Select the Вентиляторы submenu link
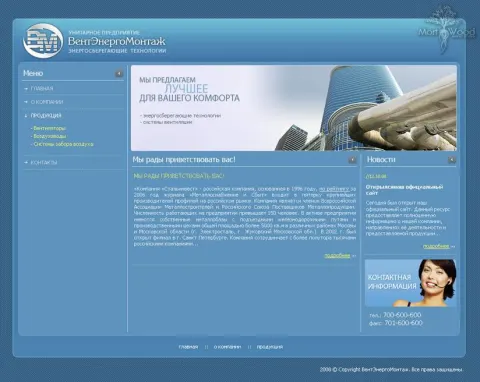480x382 pixels. (50, 128)
